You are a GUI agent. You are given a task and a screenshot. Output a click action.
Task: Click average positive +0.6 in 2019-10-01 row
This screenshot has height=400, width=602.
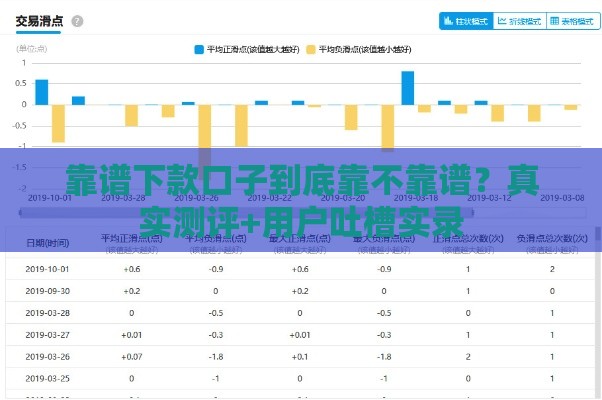pyautogui.click(x=132, y=269)
